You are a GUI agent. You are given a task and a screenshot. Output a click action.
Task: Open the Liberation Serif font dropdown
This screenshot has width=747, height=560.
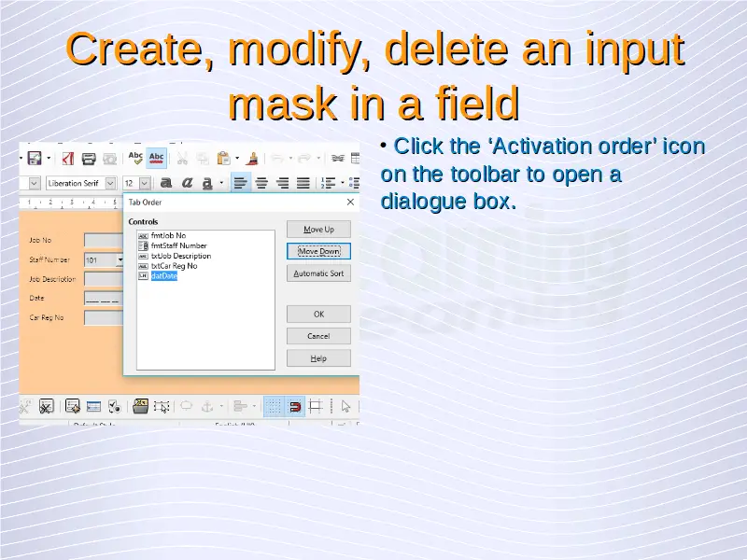pos(110,183)
